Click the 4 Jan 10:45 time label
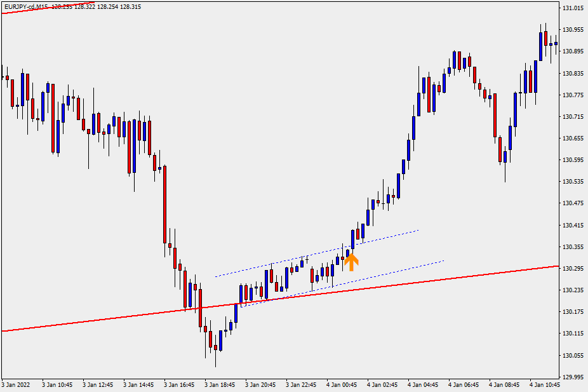Viewport: 588px width, 392px height. coord(545,385)
